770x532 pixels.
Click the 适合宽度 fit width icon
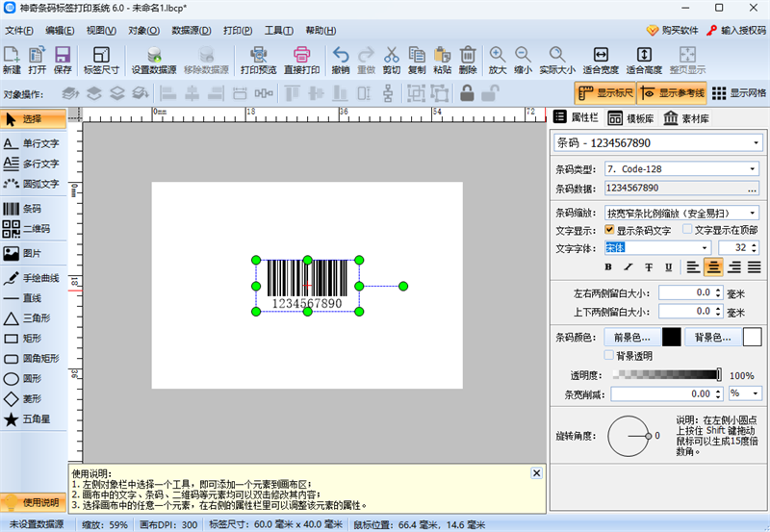coord(600,60)
